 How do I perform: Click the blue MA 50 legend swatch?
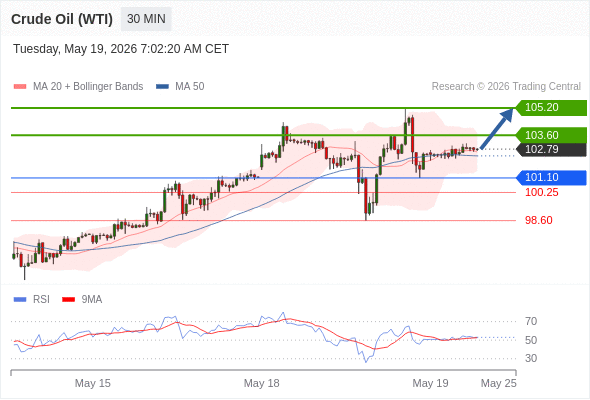162,87
